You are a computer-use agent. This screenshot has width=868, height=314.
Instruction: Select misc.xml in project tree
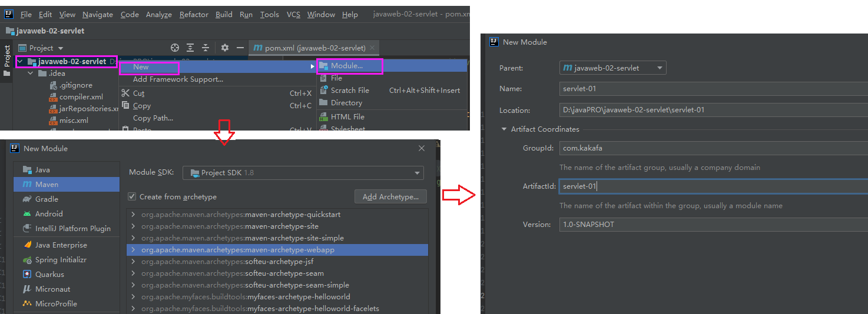74,120
